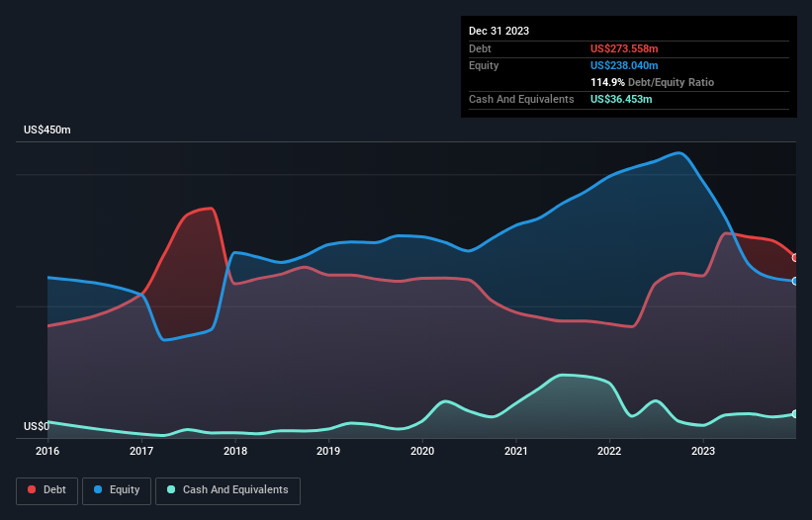Click the Debt label in tooltip
The height and width of the screenshot is (520, 812).
click(480, 48)
